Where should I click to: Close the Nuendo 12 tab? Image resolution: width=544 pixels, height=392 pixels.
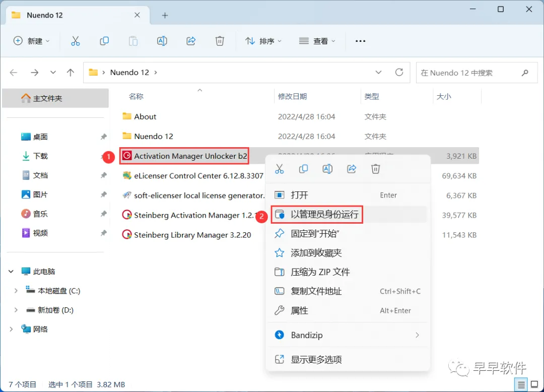[x=137, y=15]
